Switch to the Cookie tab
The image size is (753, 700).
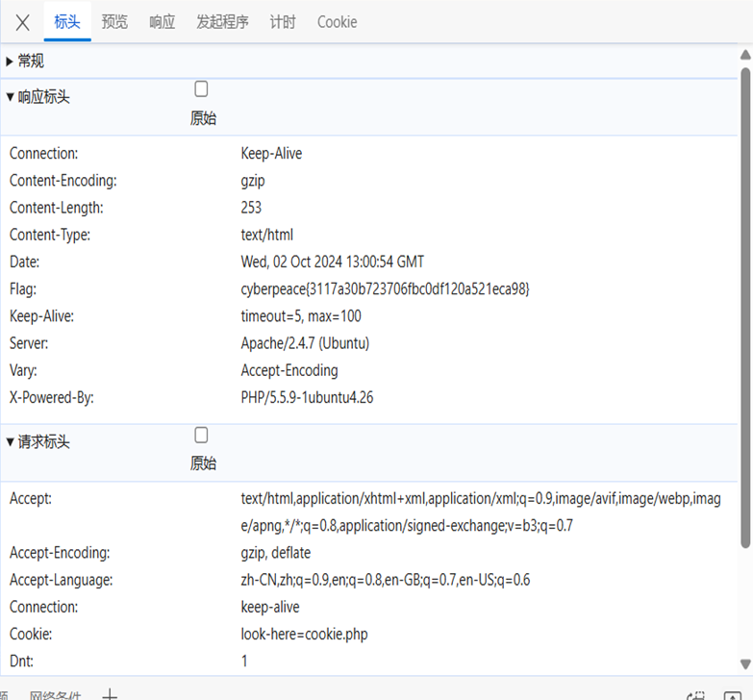(x=337, y=22)
